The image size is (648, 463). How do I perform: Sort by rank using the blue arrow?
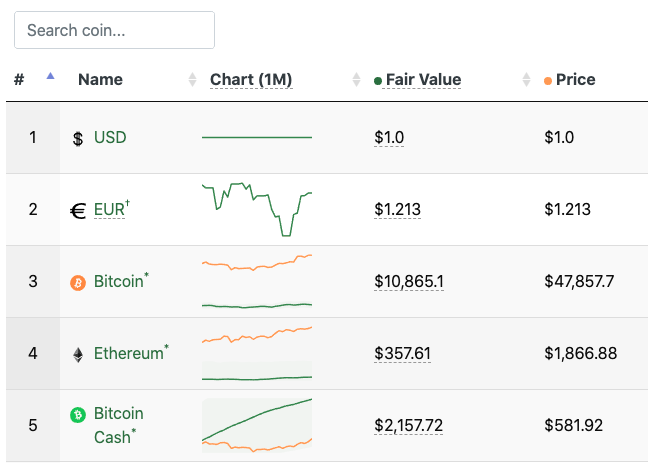pyautogui.click(x=50, y=76)
